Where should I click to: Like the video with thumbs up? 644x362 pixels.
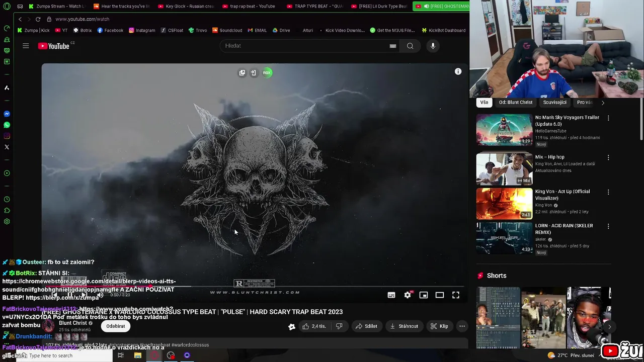[x=314, y=326]
